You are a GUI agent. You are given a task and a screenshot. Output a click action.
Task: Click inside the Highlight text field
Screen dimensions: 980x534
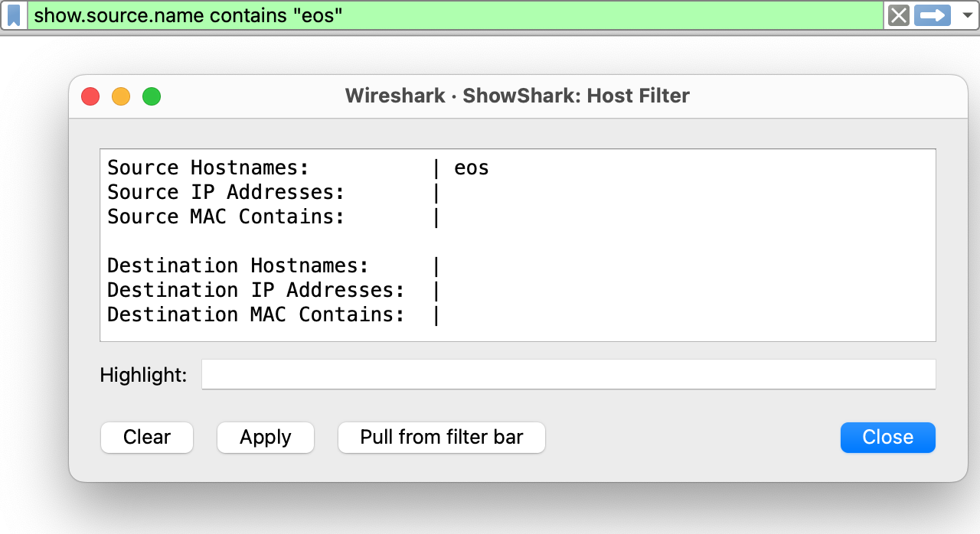tap(568, 374)
